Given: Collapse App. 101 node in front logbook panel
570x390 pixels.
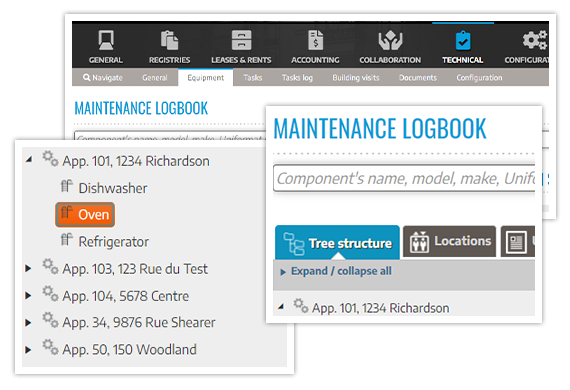Looking at the screenshot, I should coord(281,307).
